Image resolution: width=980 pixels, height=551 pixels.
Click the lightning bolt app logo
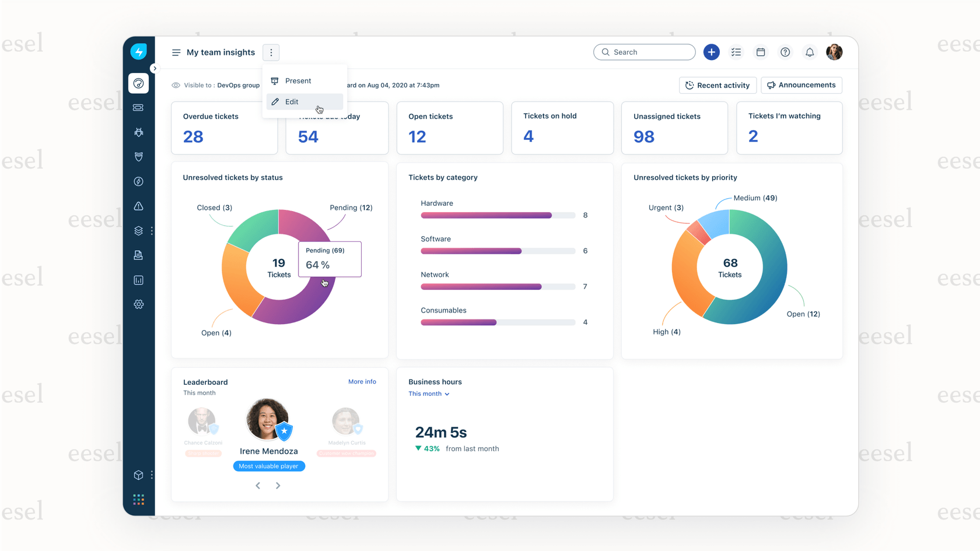138,51
